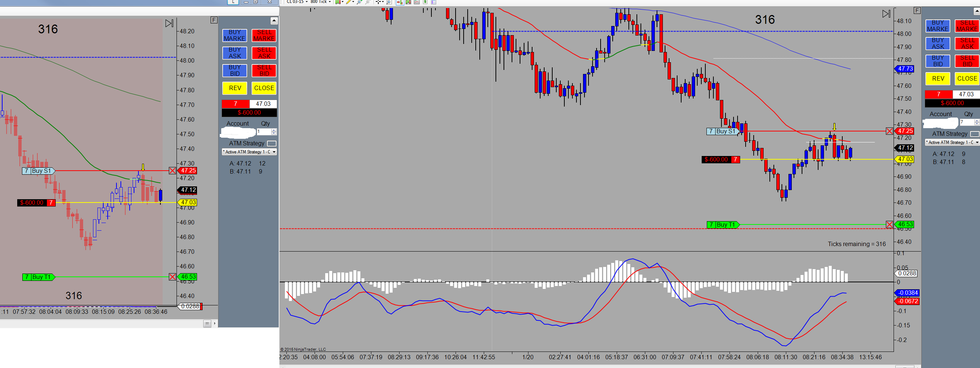Open the indicators icon in toolbar

(x=417, y=2)
